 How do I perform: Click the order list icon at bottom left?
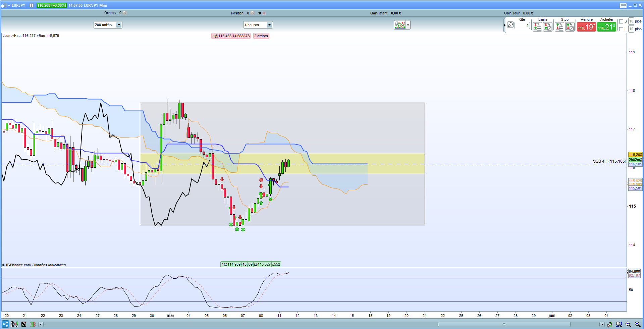tap(23, 324)
